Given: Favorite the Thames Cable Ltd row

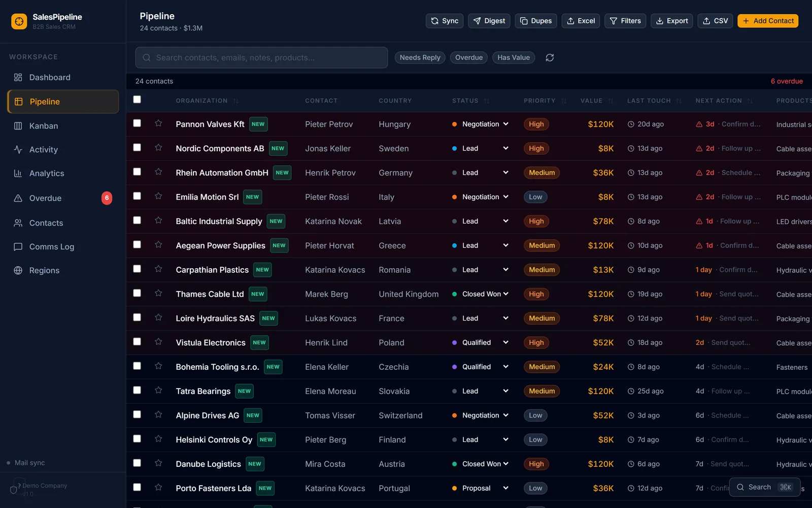Looking at the screenshot, I should click(158, 293).
